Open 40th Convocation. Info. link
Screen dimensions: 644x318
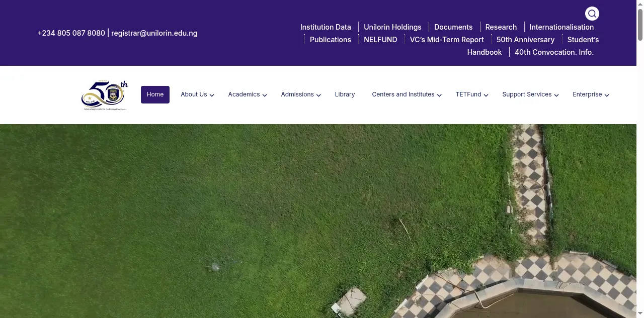pyautogui.click(x=554, y=52)
